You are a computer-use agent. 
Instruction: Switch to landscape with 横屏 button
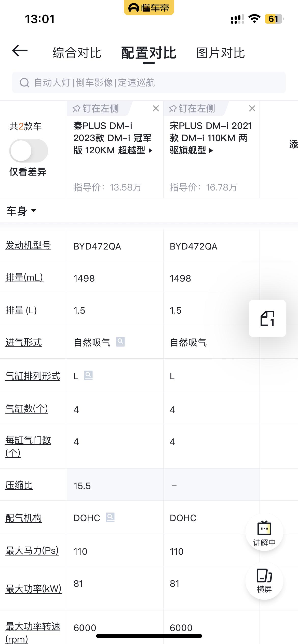pos(264,581)
